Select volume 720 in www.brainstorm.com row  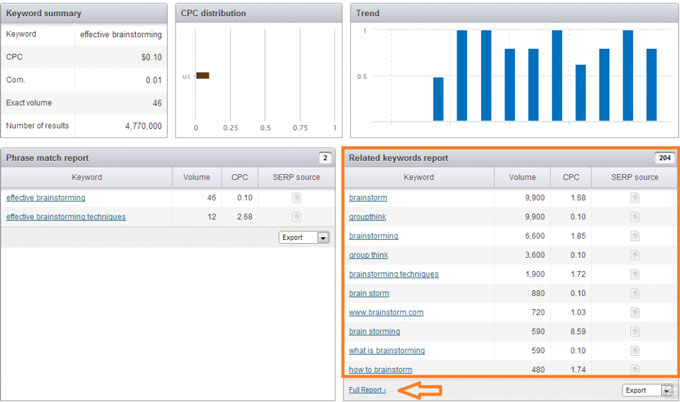pyautogui.click(x=538, y=312)
